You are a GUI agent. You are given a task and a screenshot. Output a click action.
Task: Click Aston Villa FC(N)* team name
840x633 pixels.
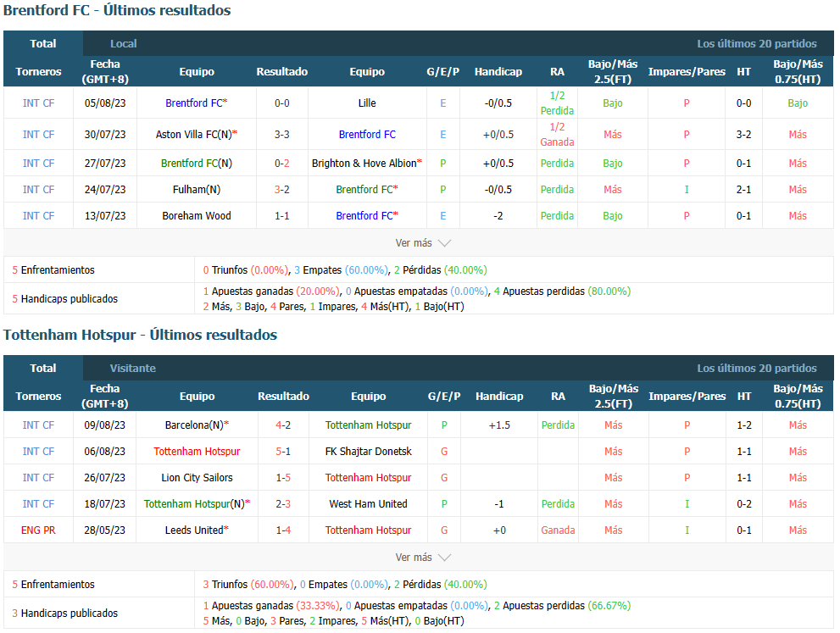(196, 135)
